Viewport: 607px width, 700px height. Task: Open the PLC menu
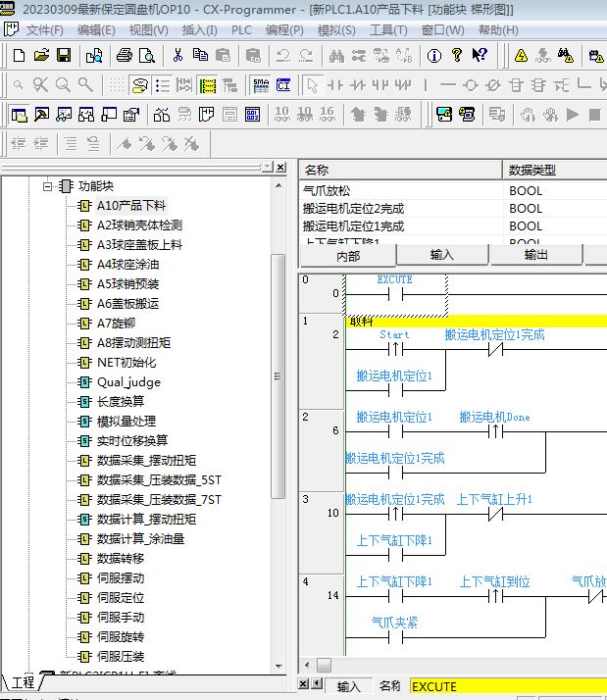241,30
